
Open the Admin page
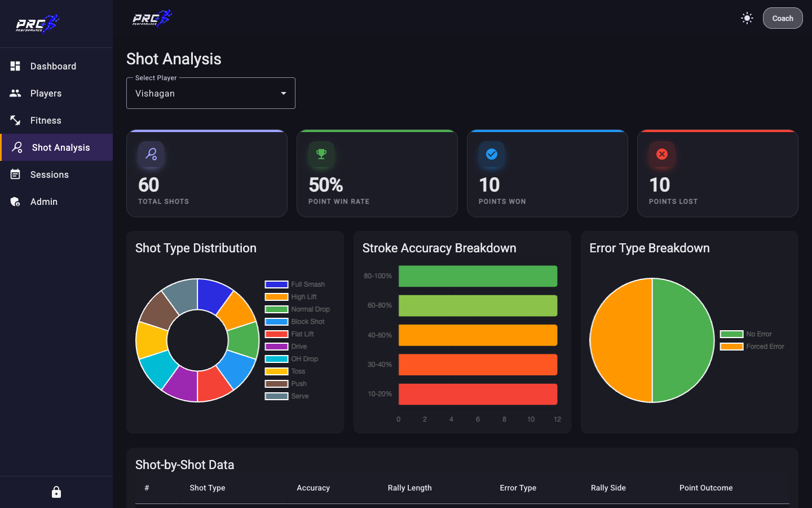pyautogui.click(x=56, y=202)
